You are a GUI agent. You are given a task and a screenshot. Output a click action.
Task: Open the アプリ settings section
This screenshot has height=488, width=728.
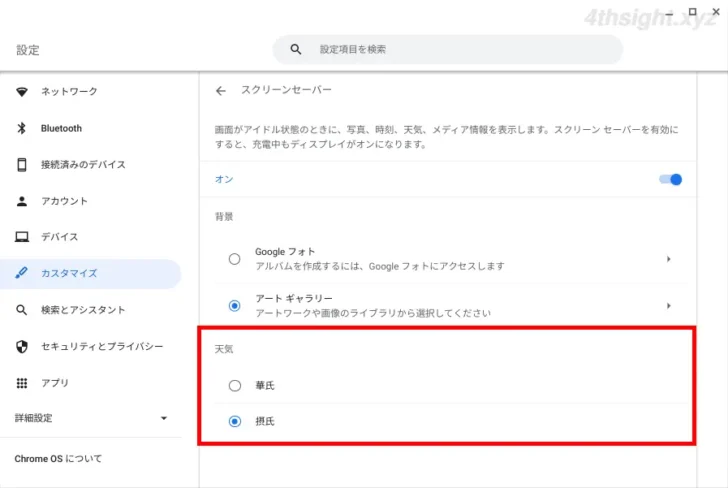(91, 383)
